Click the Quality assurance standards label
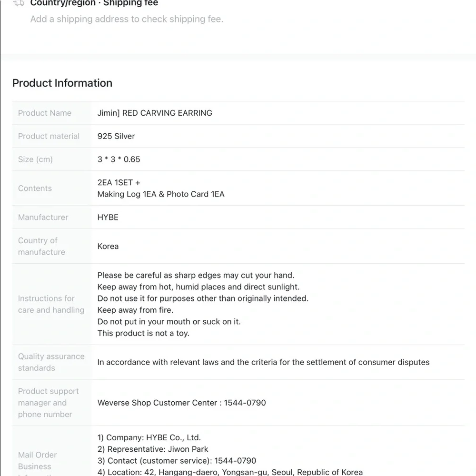This screenshot has height=476, width=476. (x=51, y=362)
